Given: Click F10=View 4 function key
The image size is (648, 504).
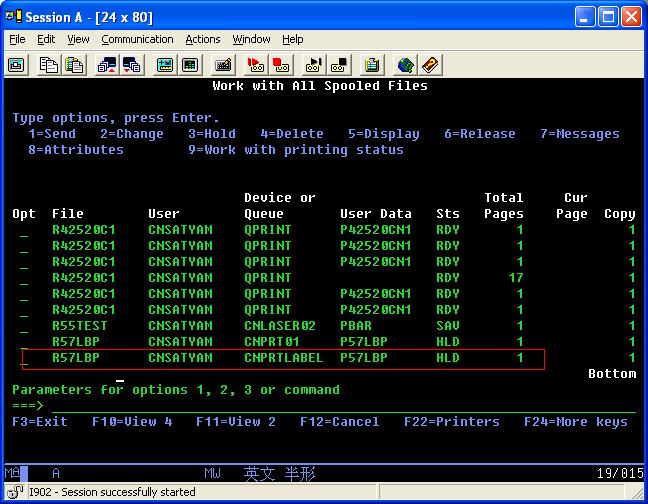Looking at the screenshot, I should [132, 422].
